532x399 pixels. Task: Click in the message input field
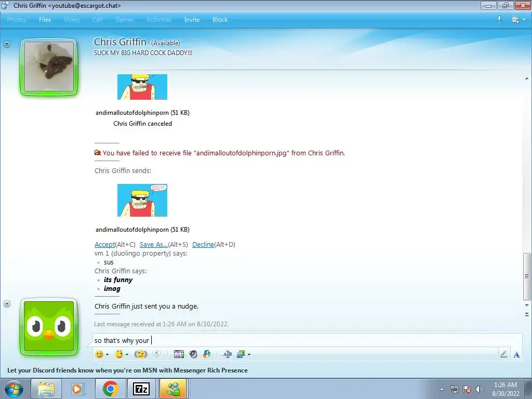[307, 340]
